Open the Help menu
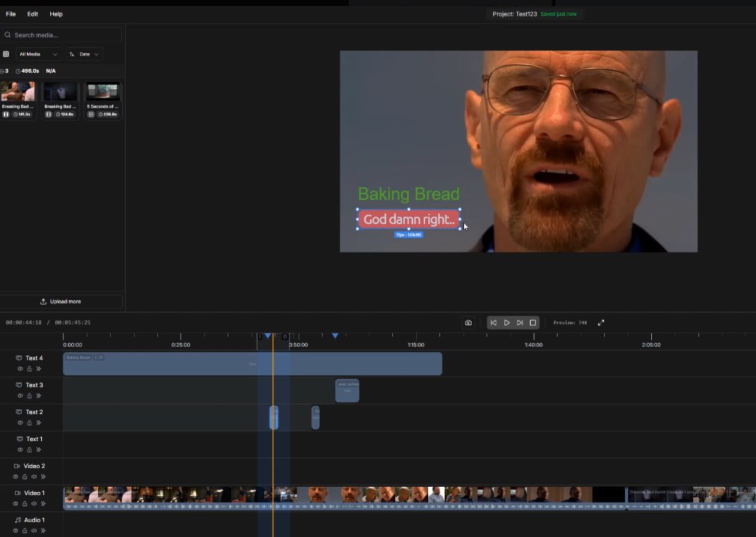 (56, 14)
